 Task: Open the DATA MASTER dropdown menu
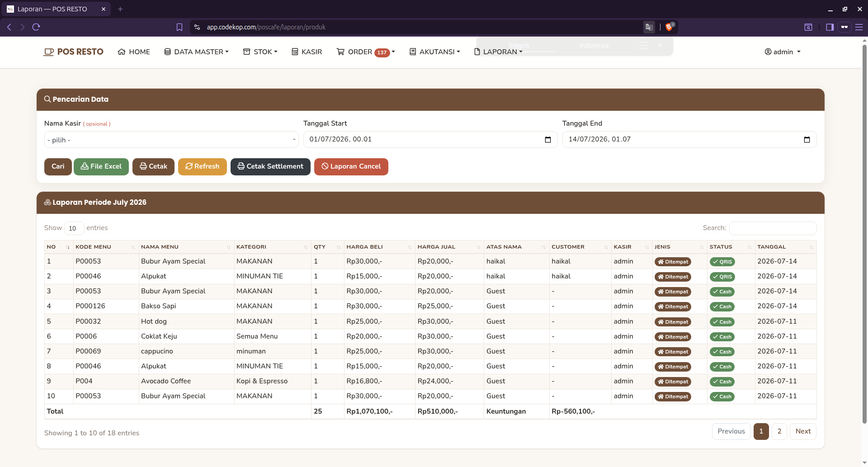pyautogui.click(x=197, y=52)
